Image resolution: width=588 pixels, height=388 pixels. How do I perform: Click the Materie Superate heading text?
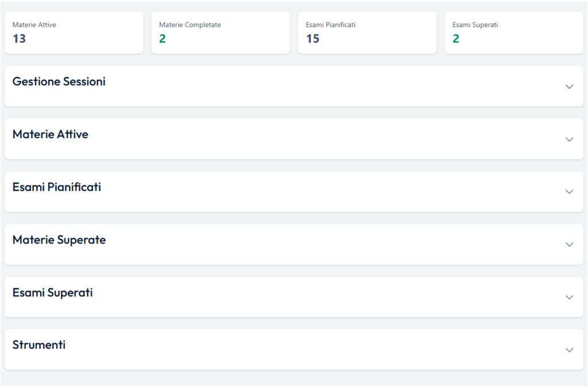(x=59, y=240)
